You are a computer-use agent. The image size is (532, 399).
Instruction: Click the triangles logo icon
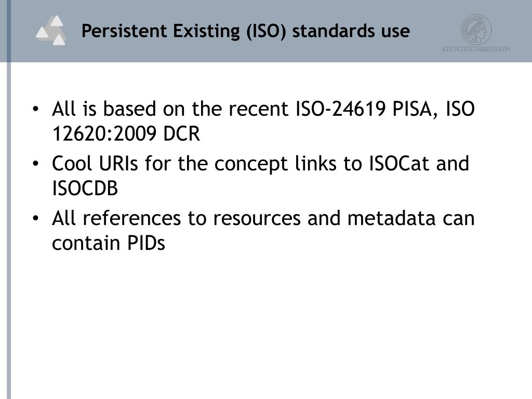[x=51, y=31]
